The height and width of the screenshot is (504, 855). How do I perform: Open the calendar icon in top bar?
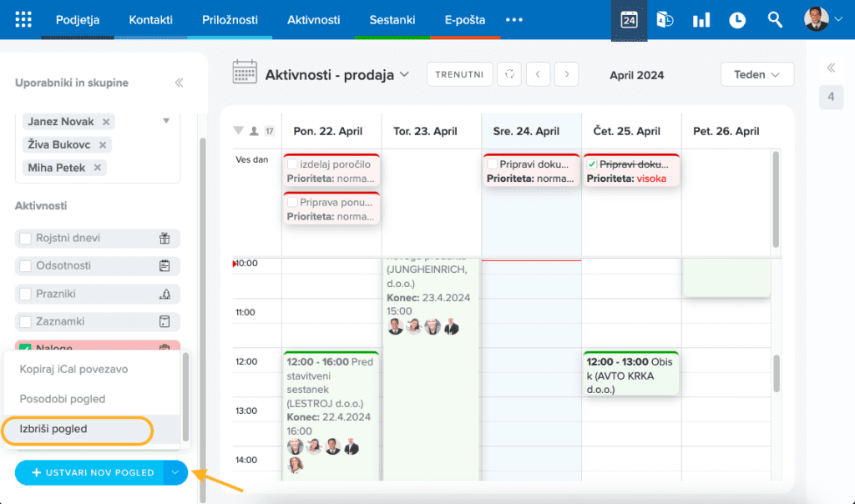tap(629, 19)
